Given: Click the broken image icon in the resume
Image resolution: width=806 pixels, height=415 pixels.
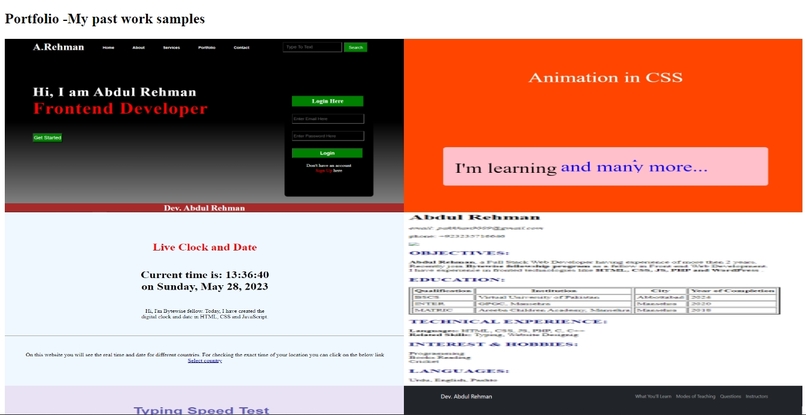Looking at the screenshot, I should (x=414, y=244).
